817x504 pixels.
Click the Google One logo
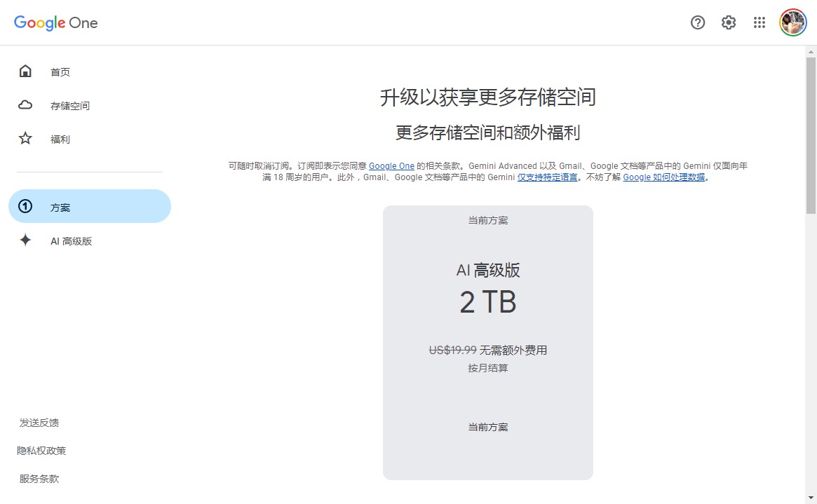tap(56, 22)
